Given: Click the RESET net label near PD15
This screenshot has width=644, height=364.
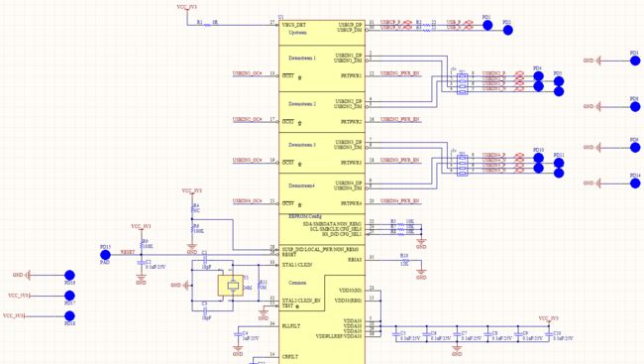Looking at the screenshot, I should click(128, 251).
